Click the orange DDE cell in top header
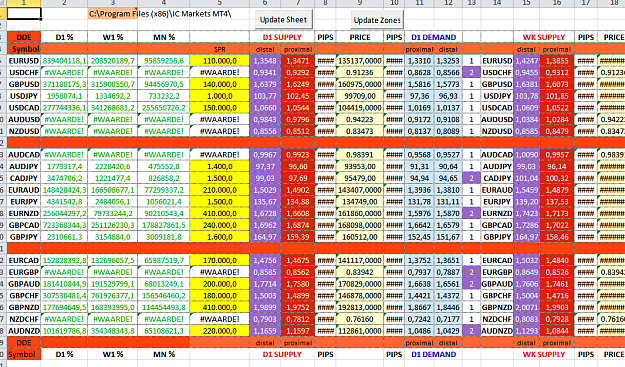 [24, 37]
